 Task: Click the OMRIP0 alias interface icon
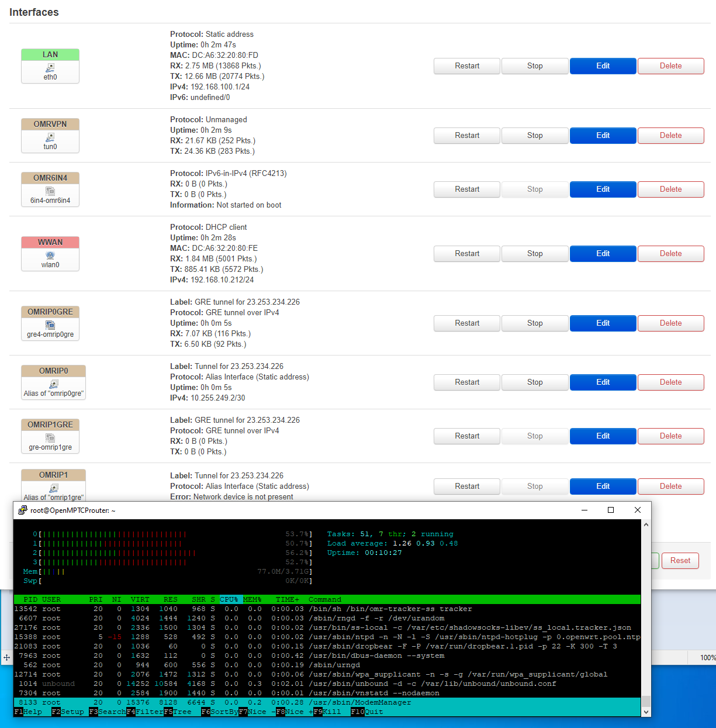[x=54, y=384]
